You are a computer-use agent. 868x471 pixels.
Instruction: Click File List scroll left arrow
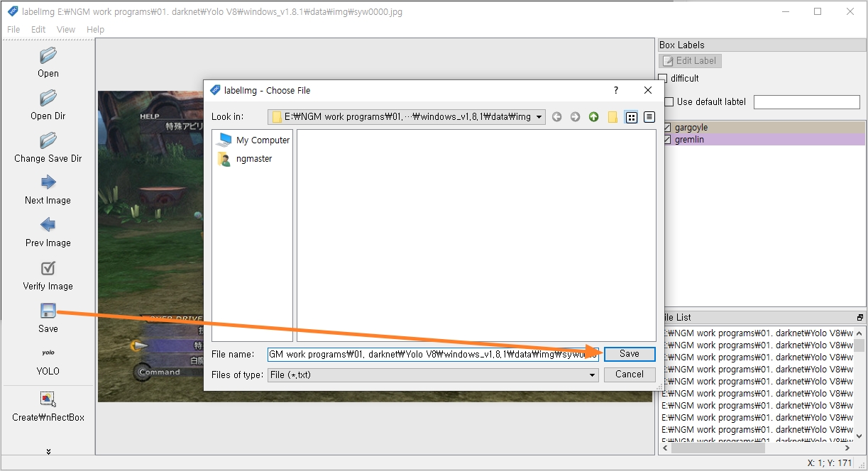click(x=665, y=448)
